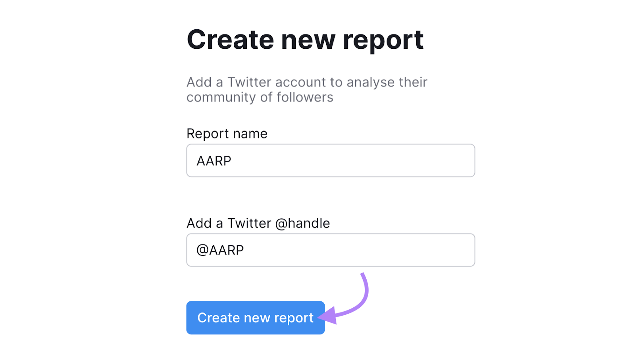Focus the Report name input field
This screenshot has width=635, height=364.
pos(330,161)
